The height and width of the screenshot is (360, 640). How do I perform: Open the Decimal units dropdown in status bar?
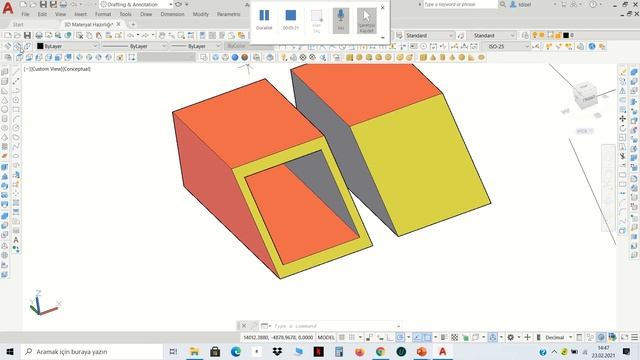tap(558, 337)
